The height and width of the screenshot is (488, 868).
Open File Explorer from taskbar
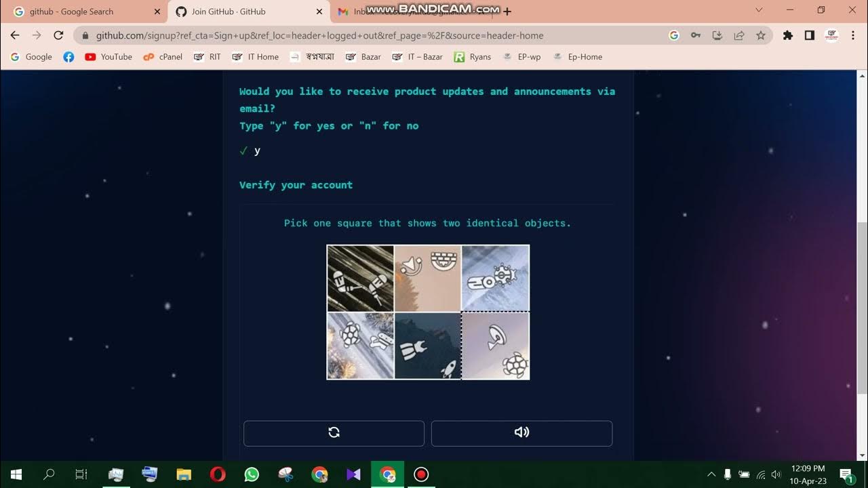pos(184,474)
